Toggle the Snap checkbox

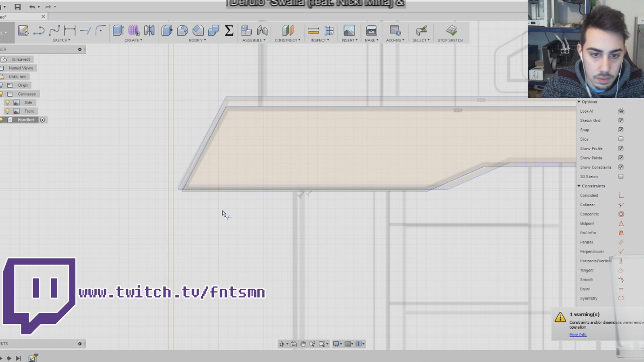(x=621, y=130)
